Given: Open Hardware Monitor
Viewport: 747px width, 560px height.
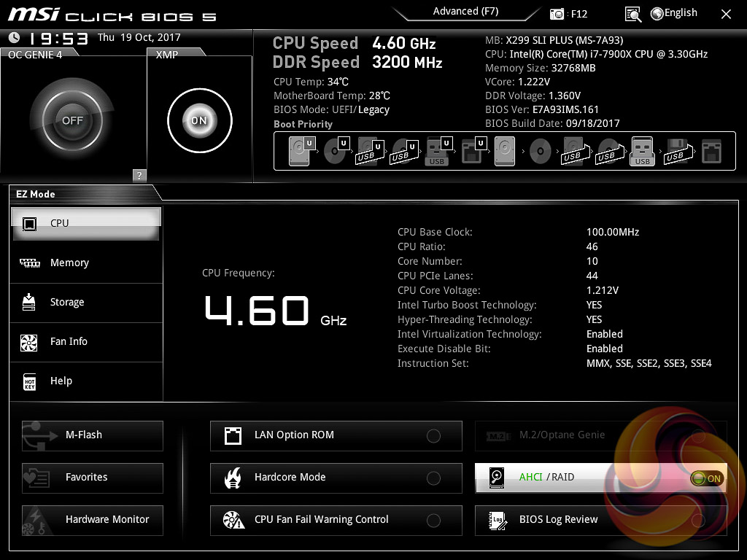Looking at the screenshot, I should tap(92, 520).
